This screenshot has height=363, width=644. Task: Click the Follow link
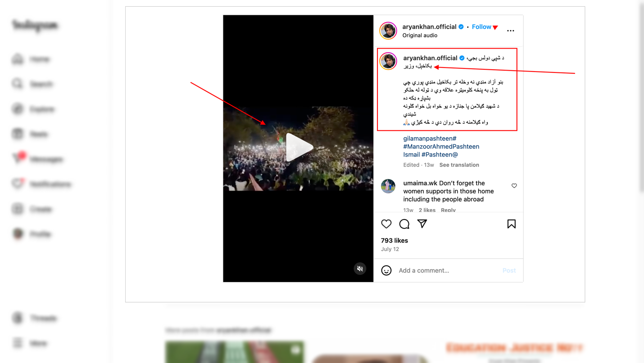[481, 27]
